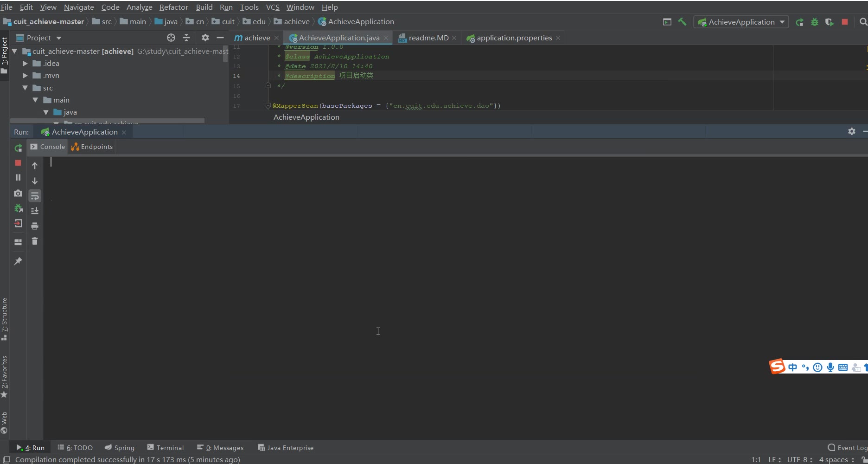Toggle soft-wrap in the console
This screenshot has width=868, height=464.
(x=35, y=196)
